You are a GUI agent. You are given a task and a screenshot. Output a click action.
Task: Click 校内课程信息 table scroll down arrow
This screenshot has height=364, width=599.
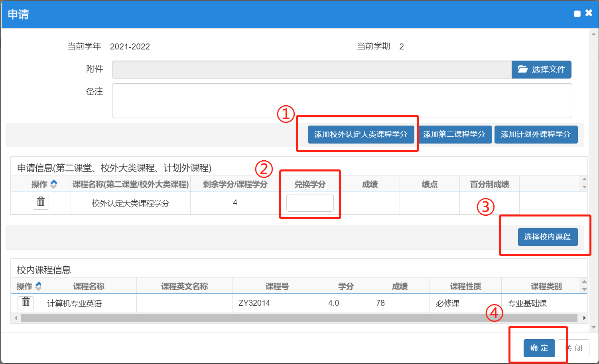tap(584, 289)
